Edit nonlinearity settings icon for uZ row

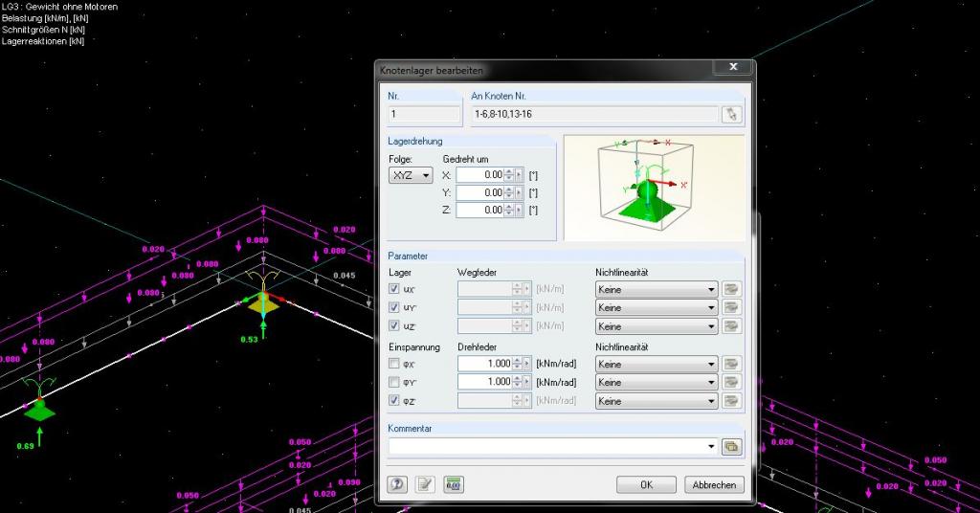(731, 326)
